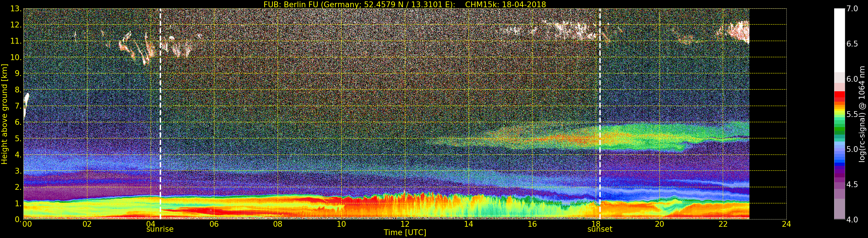Click the height axis tick label '3.'
Viewport: 868px width, 238px height.
click(x=18, y=171)
